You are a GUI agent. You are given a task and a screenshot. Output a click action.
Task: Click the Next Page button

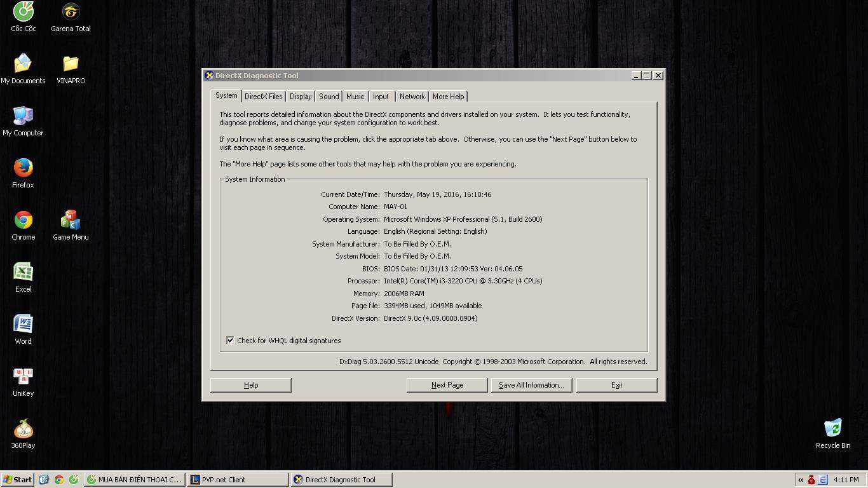pyautogui.click(x=447, y=385)
